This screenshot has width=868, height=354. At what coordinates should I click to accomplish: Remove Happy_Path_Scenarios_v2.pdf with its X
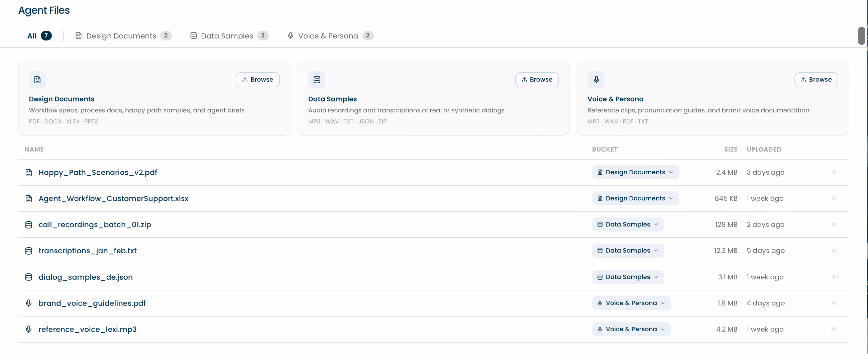[x=833, y=172]
